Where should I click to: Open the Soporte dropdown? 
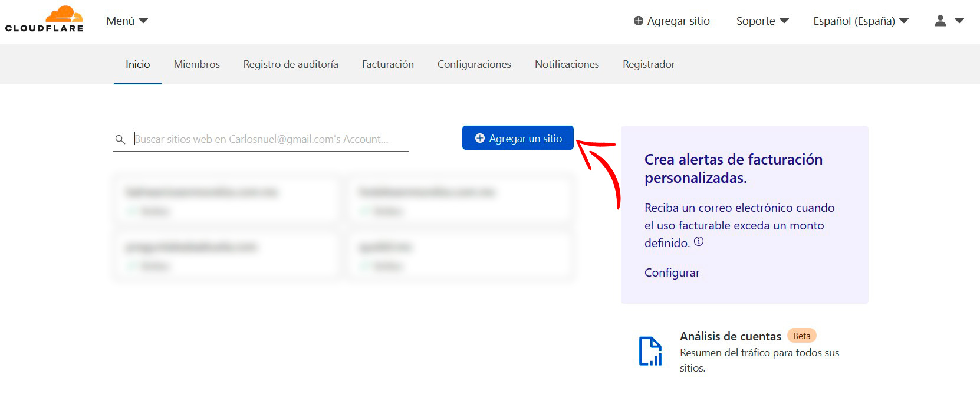coord(762,21)
